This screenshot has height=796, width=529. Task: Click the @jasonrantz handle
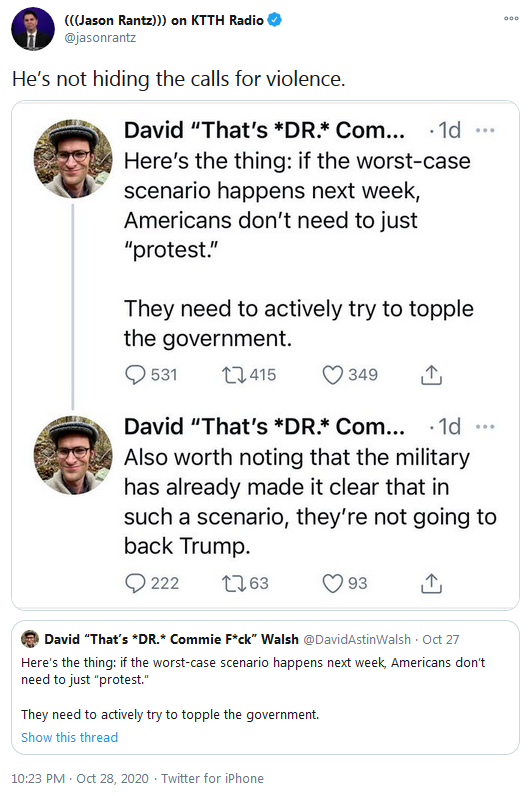click(x=100, y=38)
